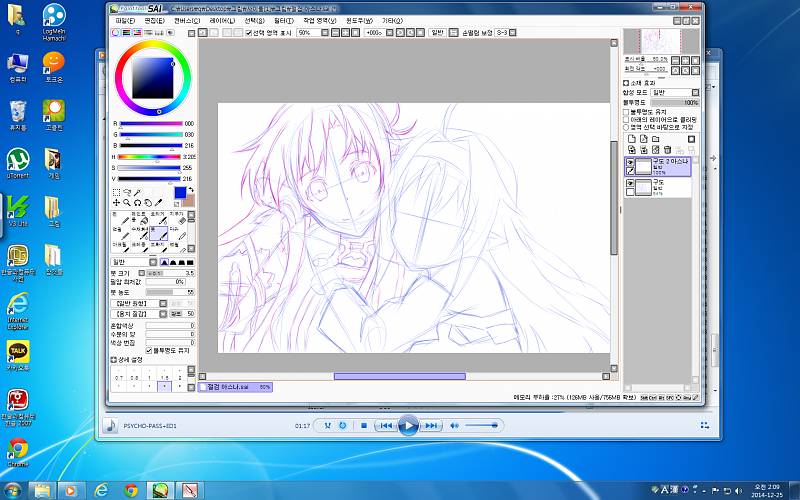
Task: Hide the 구도 2 아스나 layer
Action: (x=630, y=162)
